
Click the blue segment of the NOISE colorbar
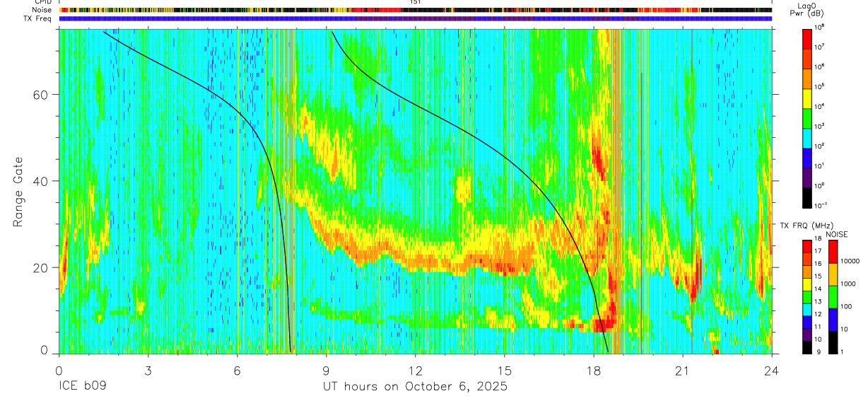[833, 320]
